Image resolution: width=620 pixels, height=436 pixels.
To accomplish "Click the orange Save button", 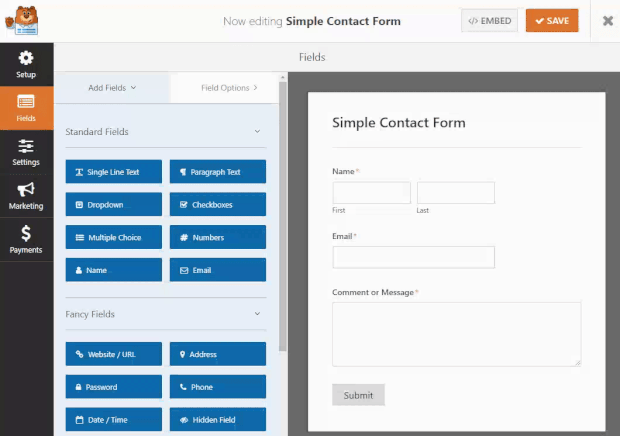I will pyautogui.click(x=552, y=21).
